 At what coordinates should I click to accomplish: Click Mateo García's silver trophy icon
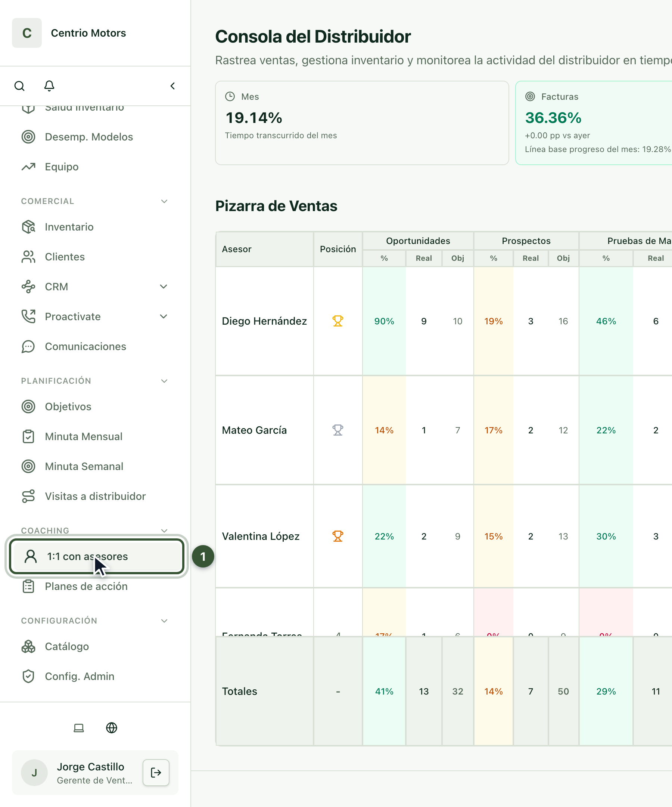[338, 430]
